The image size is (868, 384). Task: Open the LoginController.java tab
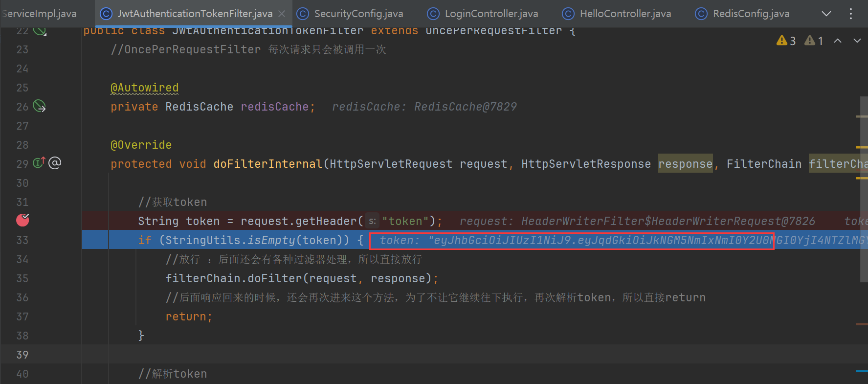coord(482,14)
